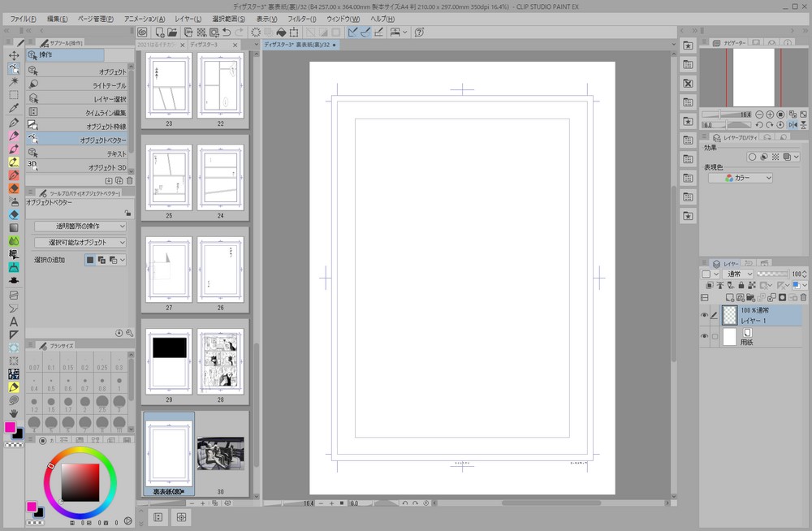Toggle clip to layer below icon
Viewport: 812px width, 531px height.
coord(710,285)
